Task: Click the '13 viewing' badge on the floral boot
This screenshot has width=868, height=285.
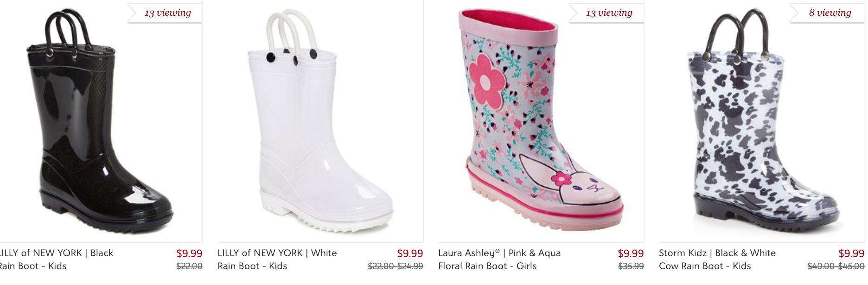Action: coord(607,13)
